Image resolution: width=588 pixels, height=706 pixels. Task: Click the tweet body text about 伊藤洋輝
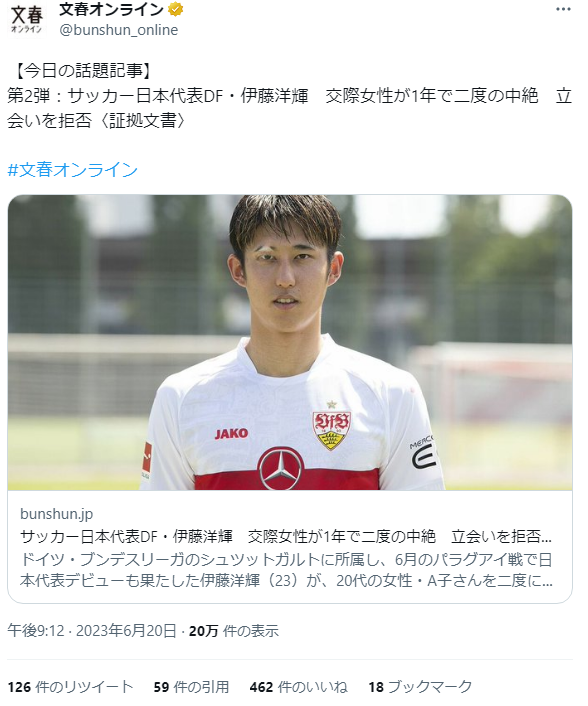tap(289, 109)
